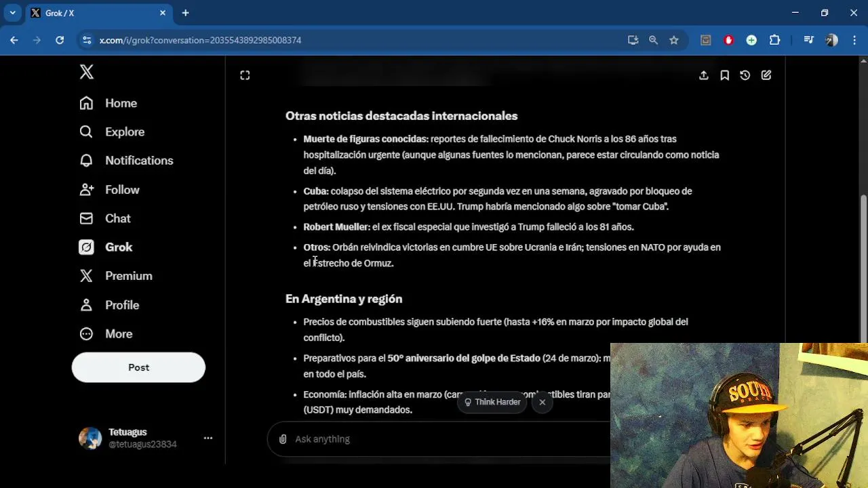This screenshot has height=488, width=868.
Task: Click heading 'En Argentina y región'
Action: click(344, 299)
